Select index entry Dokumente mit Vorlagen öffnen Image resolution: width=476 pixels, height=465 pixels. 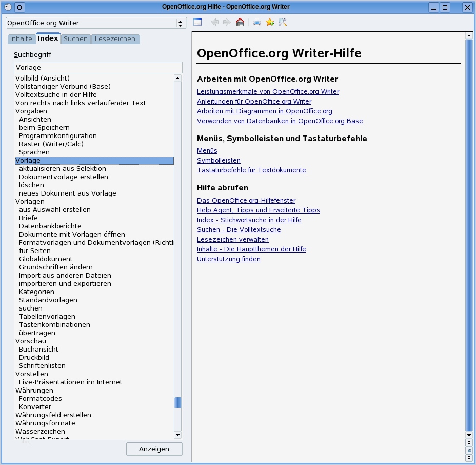point(72,234)
